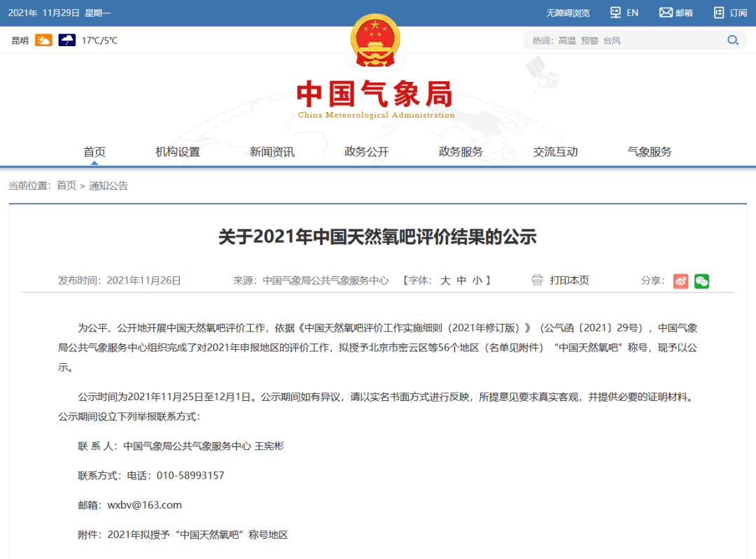
Task: Switch to the 政务公开 section
Action: click(x=366, y=151)
